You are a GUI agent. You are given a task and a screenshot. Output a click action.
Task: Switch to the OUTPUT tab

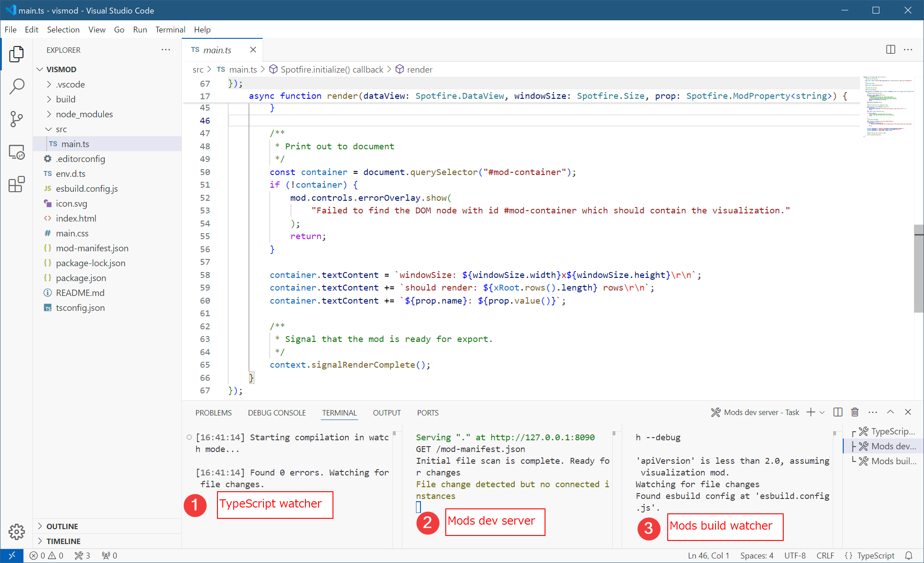click(x=387, y=413)
